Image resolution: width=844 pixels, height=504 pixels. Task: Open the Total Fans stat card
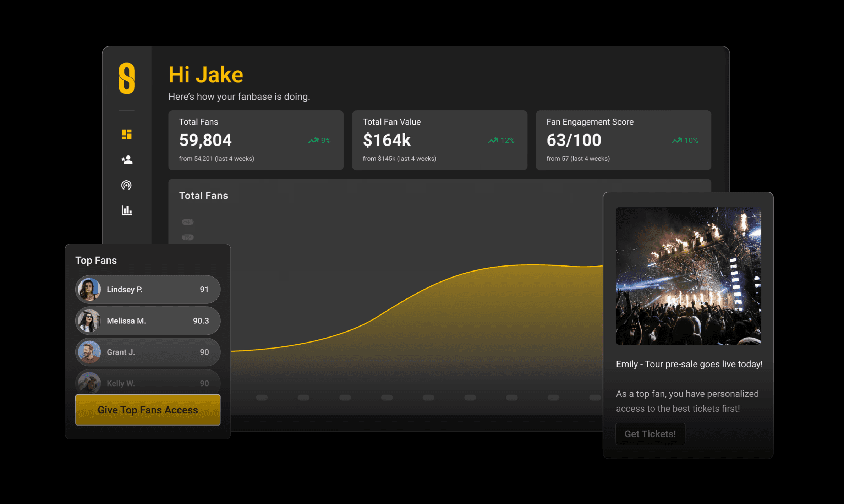click(256, 140)
